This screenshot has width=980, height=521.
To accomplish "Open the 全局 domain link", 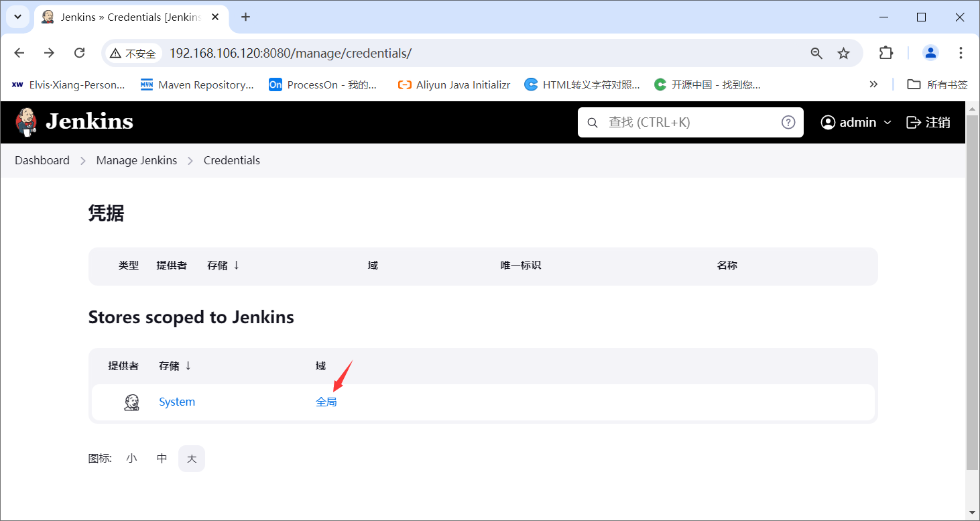I will (x=326, y=402).
